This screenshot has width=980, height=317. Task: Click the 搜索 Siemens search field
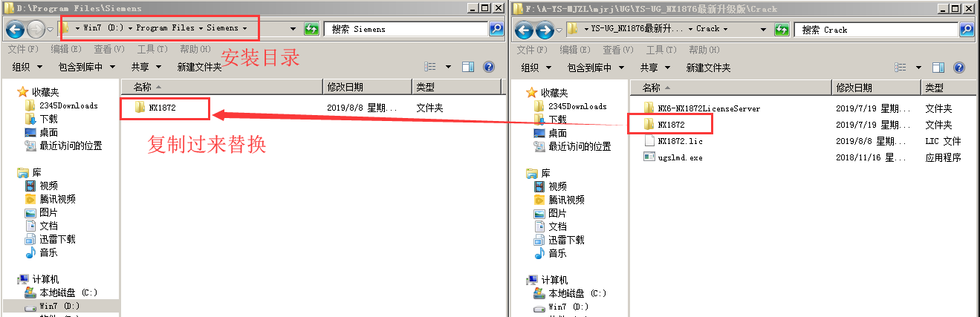[406, 29]
